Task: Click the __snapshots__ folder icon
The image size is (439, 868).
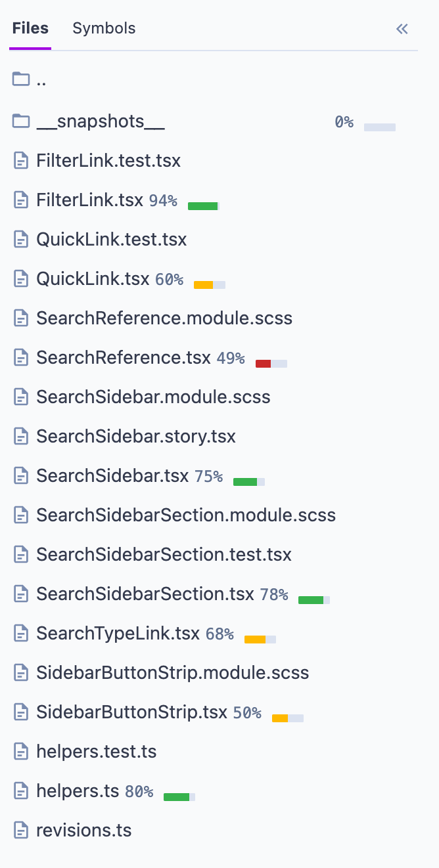Action: click(22, 121)
